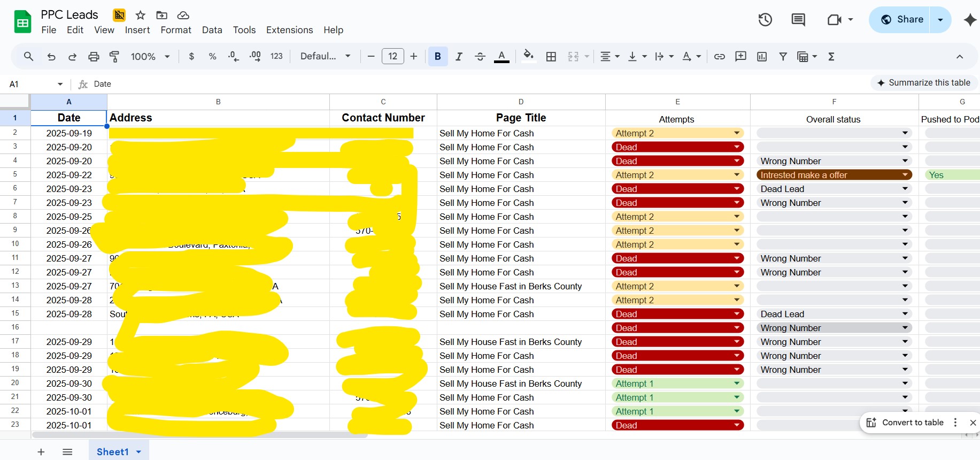Click the Share button
Viewport: 980px width, 460px height.
point(901,20)
